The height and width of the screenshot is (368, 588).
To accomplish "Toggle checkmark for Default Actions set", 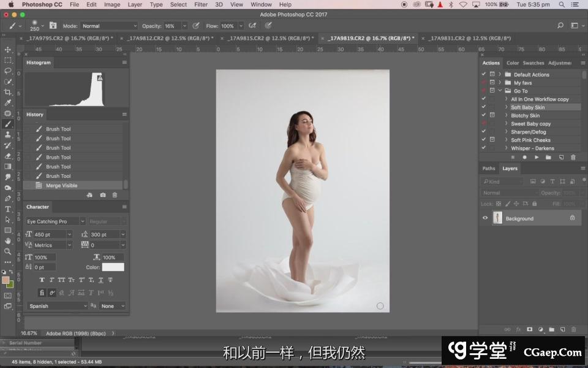I will tap(484, 74).
